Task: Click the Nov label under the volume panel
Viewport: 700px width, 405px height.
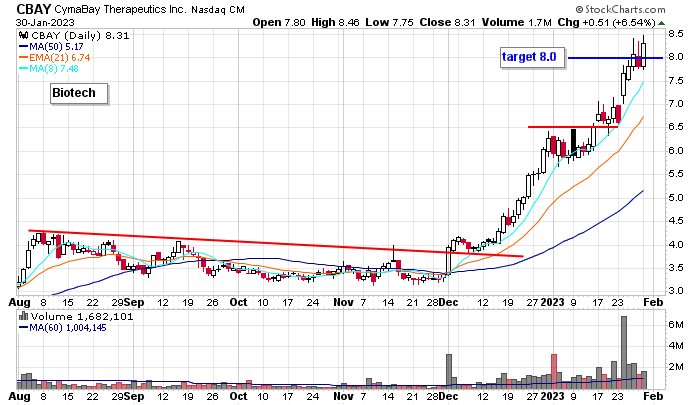Action: [343, 396]
